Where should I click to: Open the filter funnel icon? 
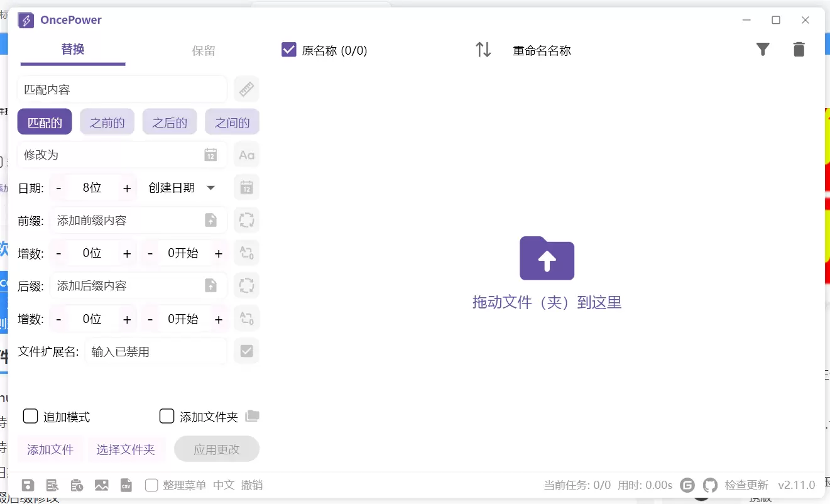click(763, 49)
